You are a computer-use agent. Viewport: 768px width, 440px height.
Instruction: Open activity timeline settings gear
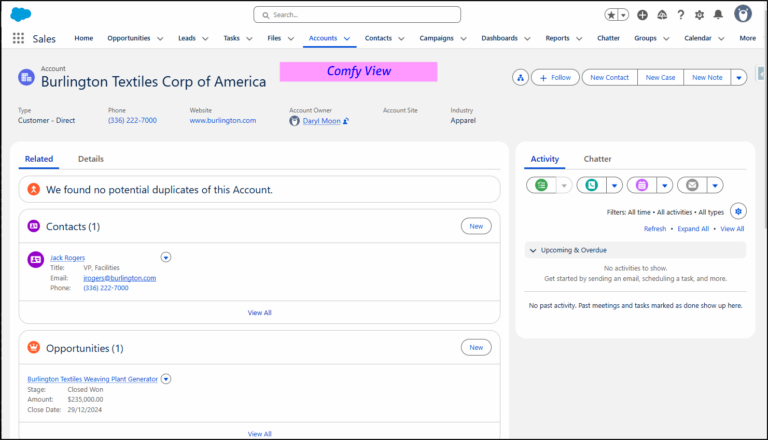[738, 212]
